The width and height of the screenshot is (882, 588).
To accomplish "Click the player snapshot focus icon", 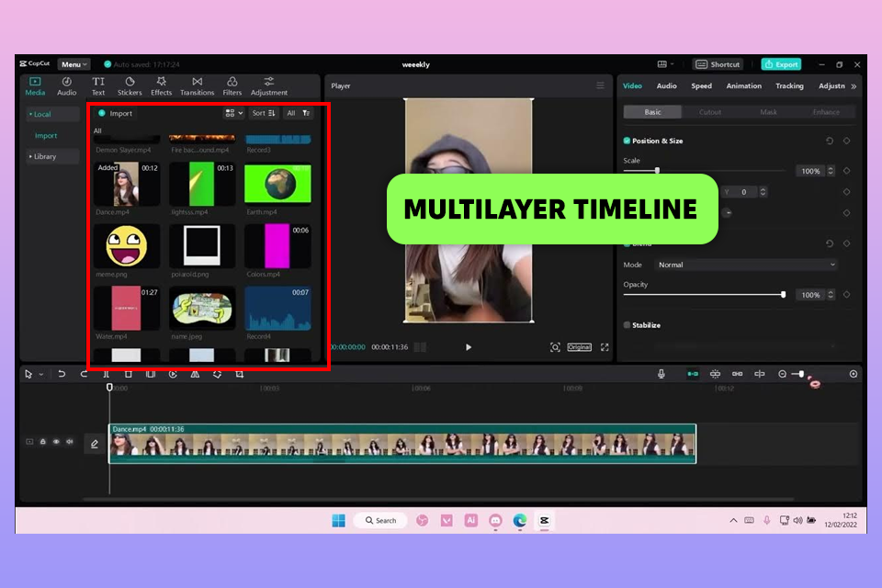I will pyautogui.click(x=555, y=347).
